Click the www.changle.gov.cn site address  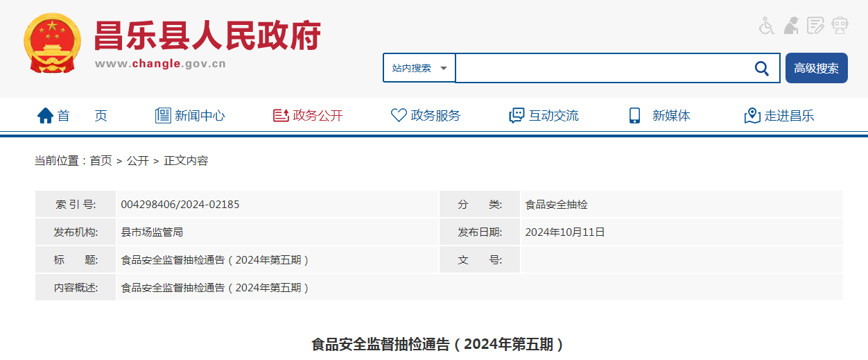pos(160,64)
